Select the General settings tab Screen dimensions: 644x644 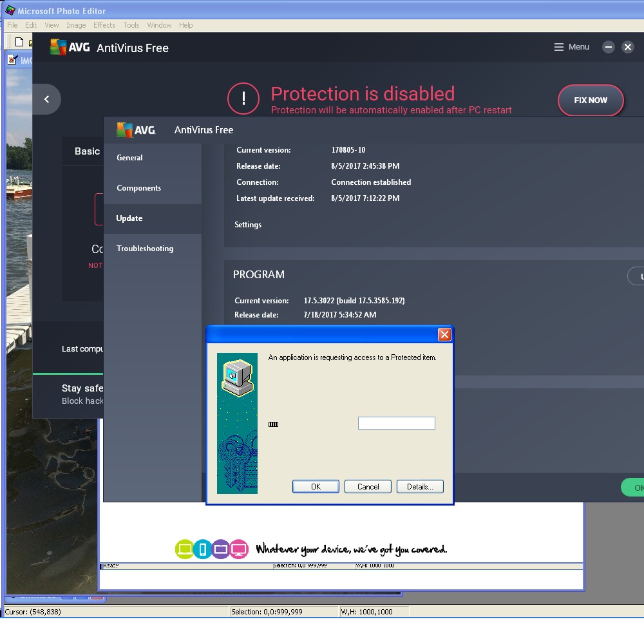(x=129, y=158)
